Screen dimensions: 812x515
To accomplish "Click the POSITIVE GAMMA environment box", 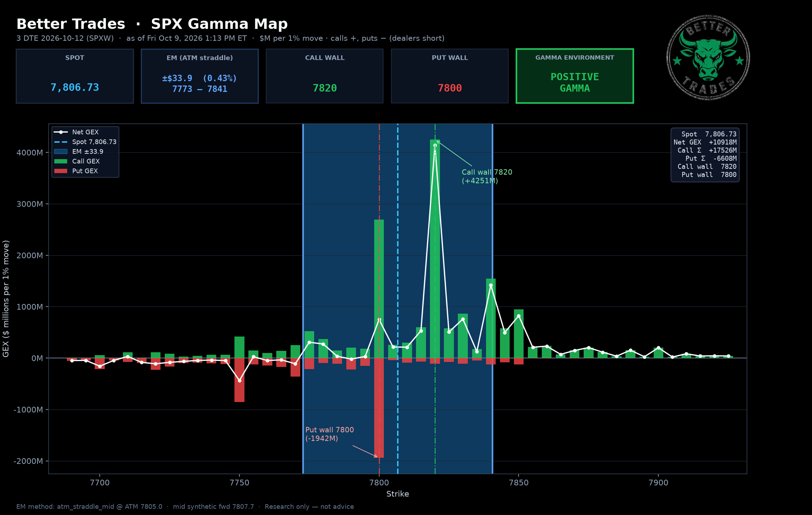I will [x=575, y=76].
